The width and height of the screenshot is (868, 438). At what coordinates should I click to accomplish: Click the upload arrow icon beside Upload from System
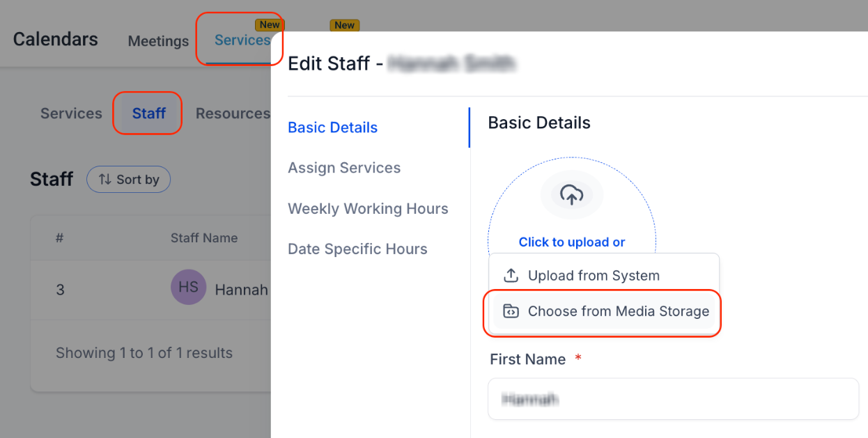tap(511, 275)
